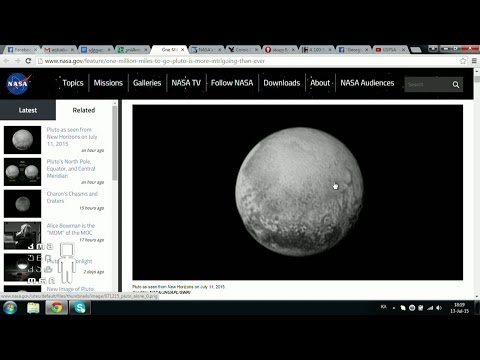This screenshot has height=360, width=480.
Task: Click the NASA logo
Action: (x=19, y=83)
